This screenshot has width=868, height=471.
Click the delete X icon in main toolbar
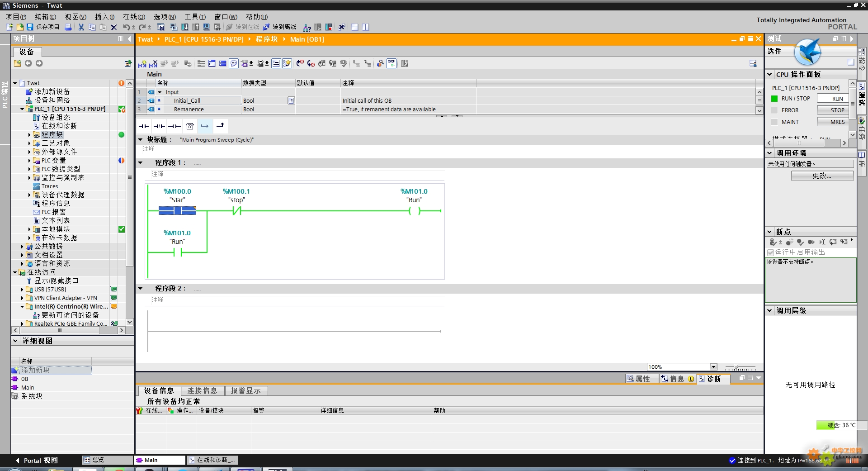[x=114, y=27]
